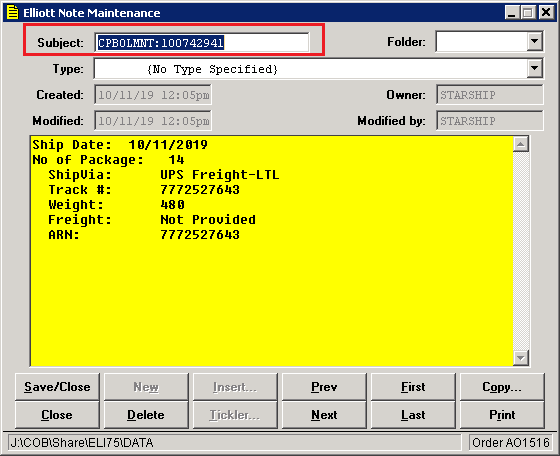Minimize the Elliott Note Maintenance window
The height and width of the screenshot is (456, 560).
pos(512,13)
